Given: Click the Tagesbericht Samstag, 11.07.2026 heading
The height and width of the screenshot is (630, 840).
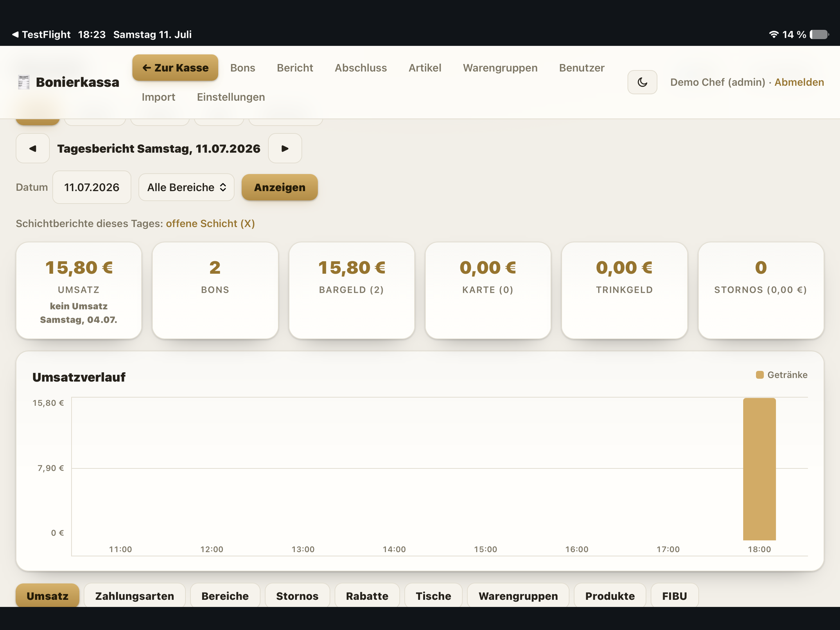Looking at the screenshot, I should (159, 149).
